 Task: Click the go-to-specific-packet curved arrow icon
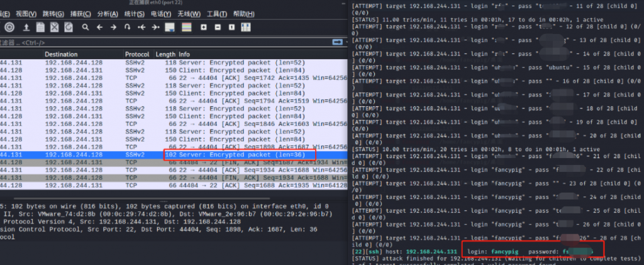pos(127,28)
